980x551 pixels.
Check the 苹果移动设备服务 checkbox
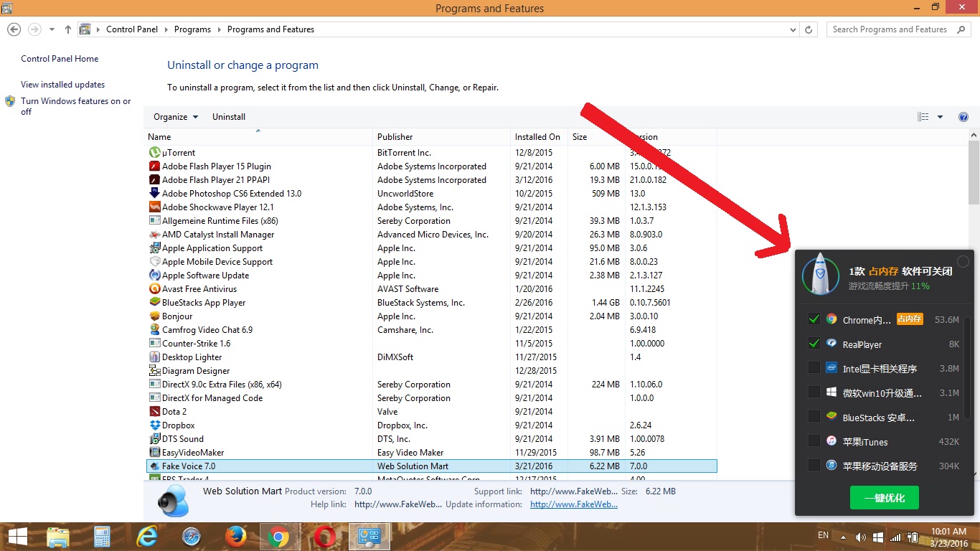[814, 466]
